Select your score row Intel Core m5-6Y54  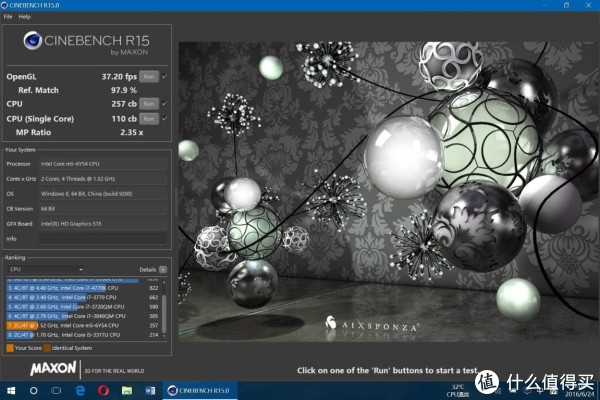[83, 325]
